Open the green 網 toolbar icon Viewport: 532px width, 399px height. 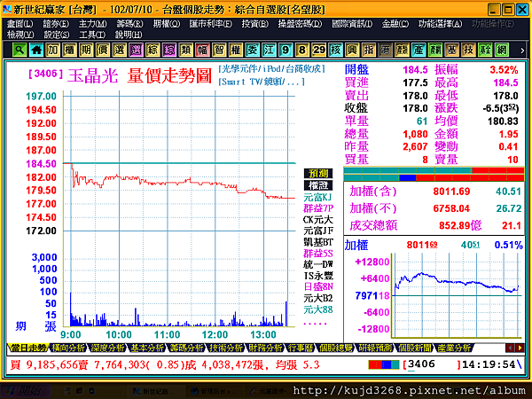(502, 51)
